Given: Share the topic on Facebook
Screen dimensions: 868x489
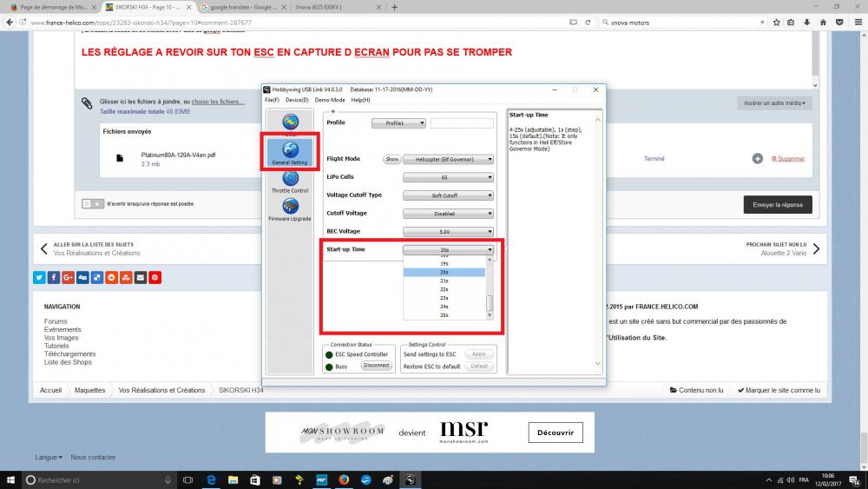Looking at the screenshot, I should 54,277.
